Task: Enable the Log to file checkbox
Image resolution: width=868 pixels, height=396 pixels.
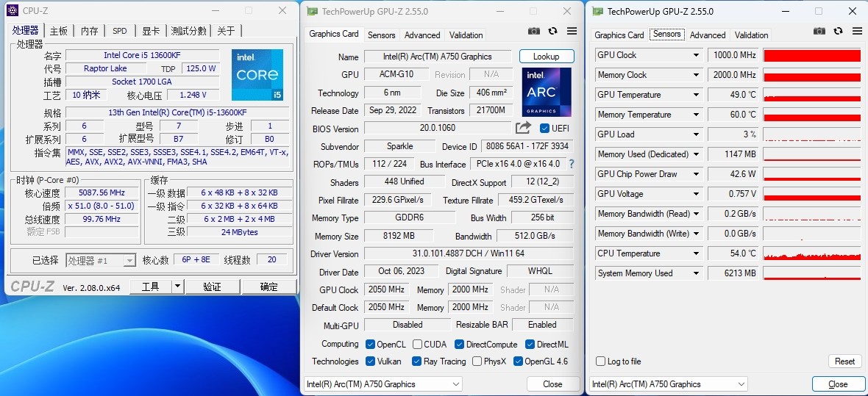Action: [601, 361]
